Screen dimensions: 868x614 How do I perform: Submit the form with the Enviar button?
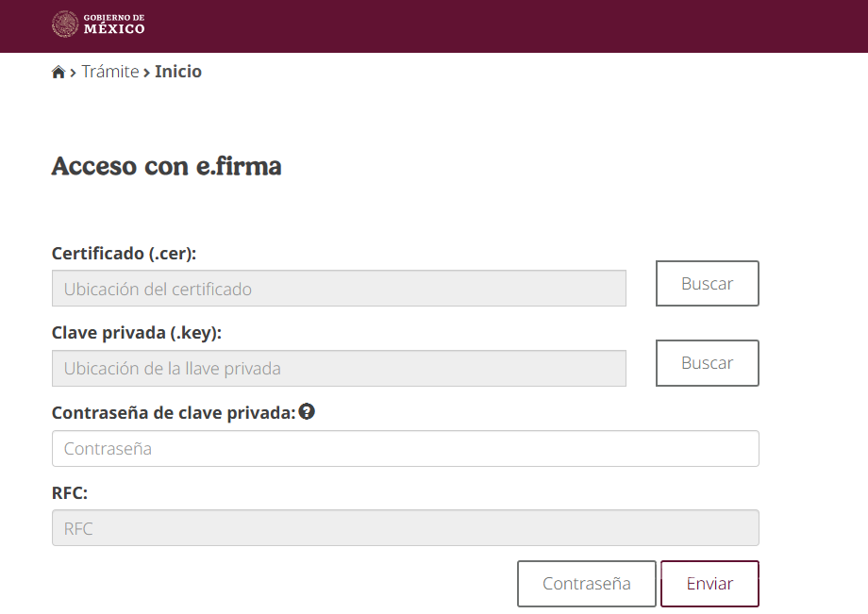point(709,584)
